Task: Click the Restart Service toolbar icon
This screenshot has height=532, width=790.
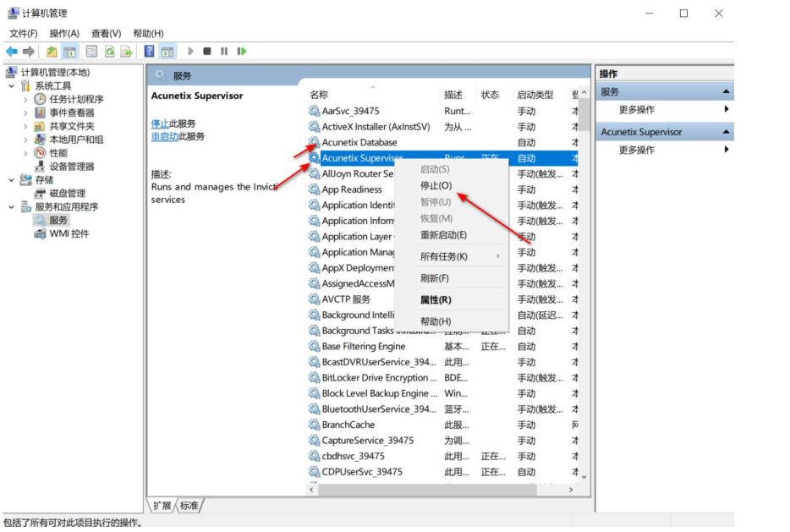Action: pyautogui.click(x=242, y=52)
